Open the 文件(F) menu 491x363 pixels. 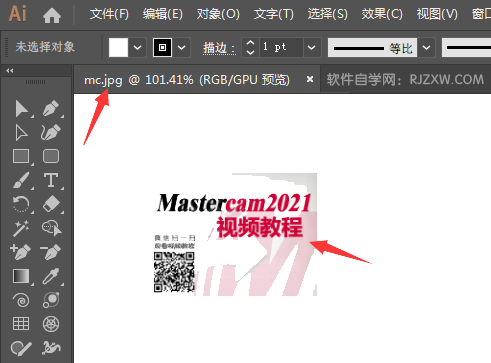109,14
